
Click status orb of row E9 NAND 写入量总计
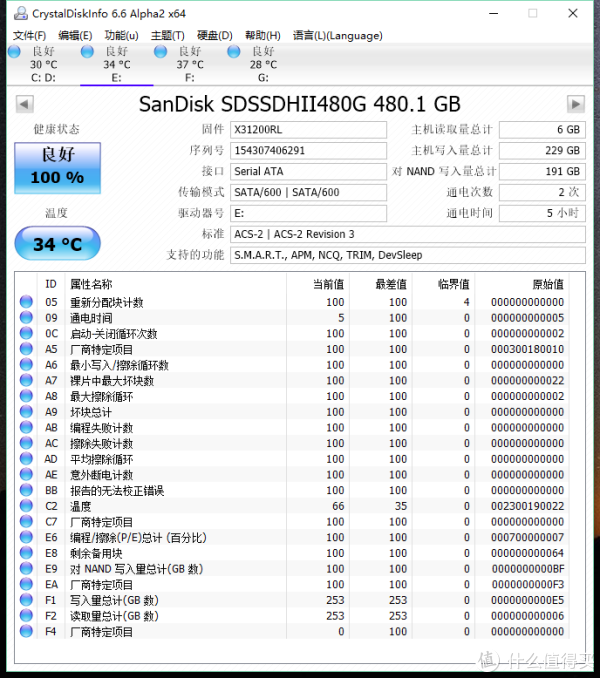26,568
